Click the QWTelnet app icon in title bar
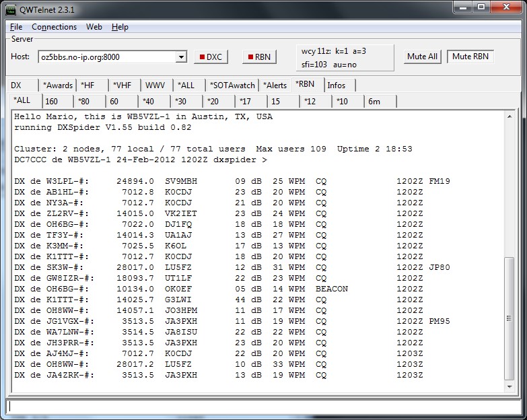 (x=11, y=7)
